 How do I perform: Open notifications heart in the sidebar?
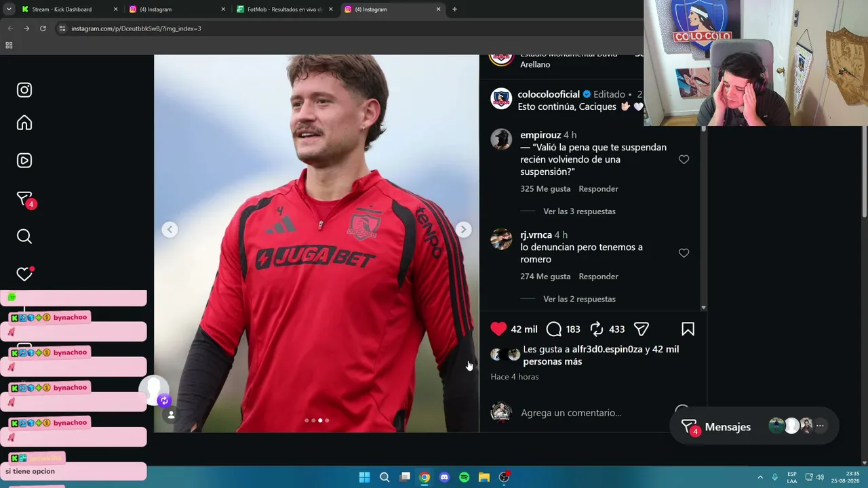(x=24, y=274)
